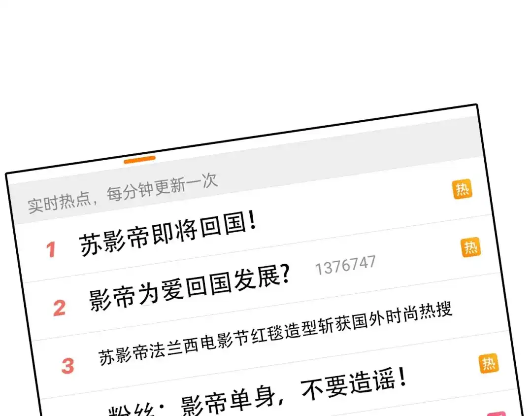Screen dimensions: 532x416
Task: Tap the 热 badge beside 影帝为爱回国发展
Action: point(471,247)
